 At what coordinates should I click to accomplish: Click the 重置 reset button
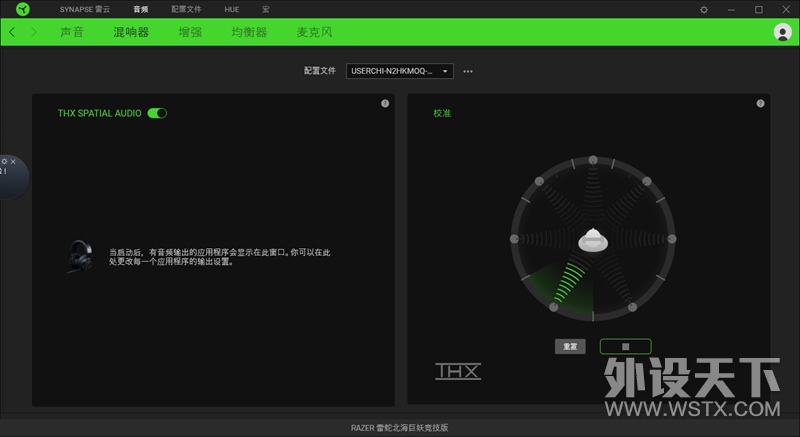570,346
